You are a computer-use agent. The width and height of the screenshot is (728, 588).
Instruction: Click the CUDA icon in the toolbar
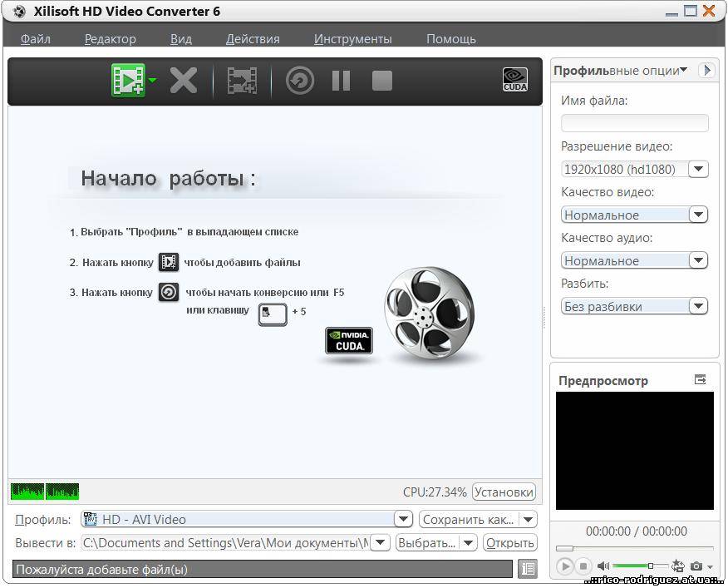[515, 80]
